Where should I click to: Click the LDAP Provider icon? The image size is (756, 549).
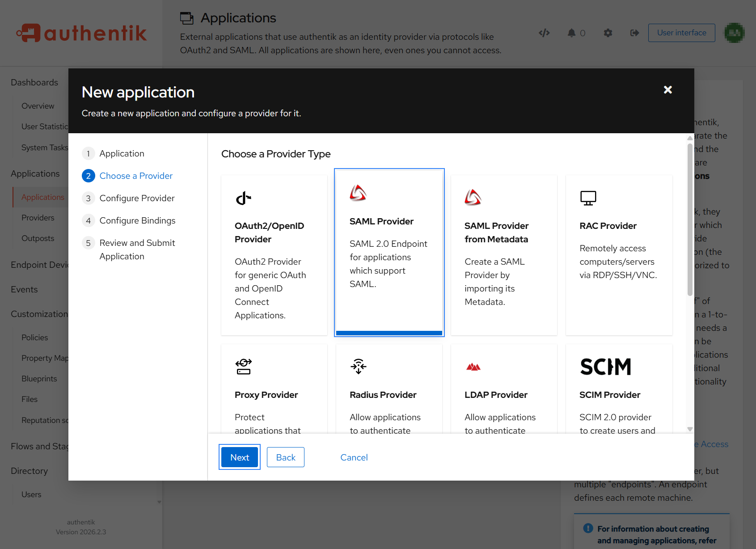(473, 367)
